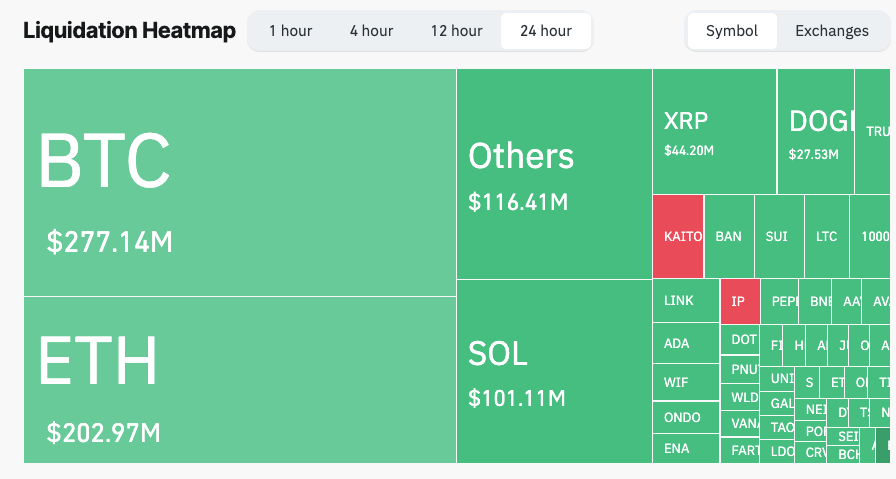Select the LINK tile
Viewport: 896px width, 479px height.
(x=685, y=301)
